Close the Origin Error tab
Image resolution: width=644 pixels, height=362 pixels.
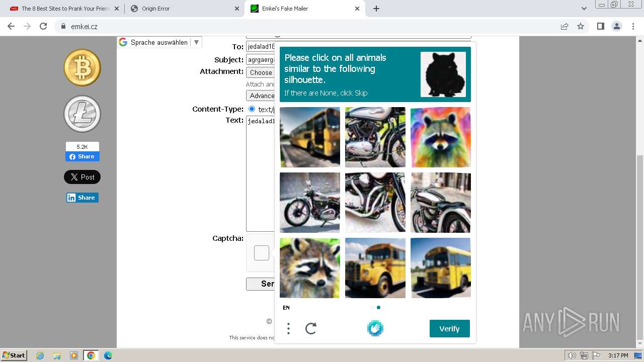[237, 9]
